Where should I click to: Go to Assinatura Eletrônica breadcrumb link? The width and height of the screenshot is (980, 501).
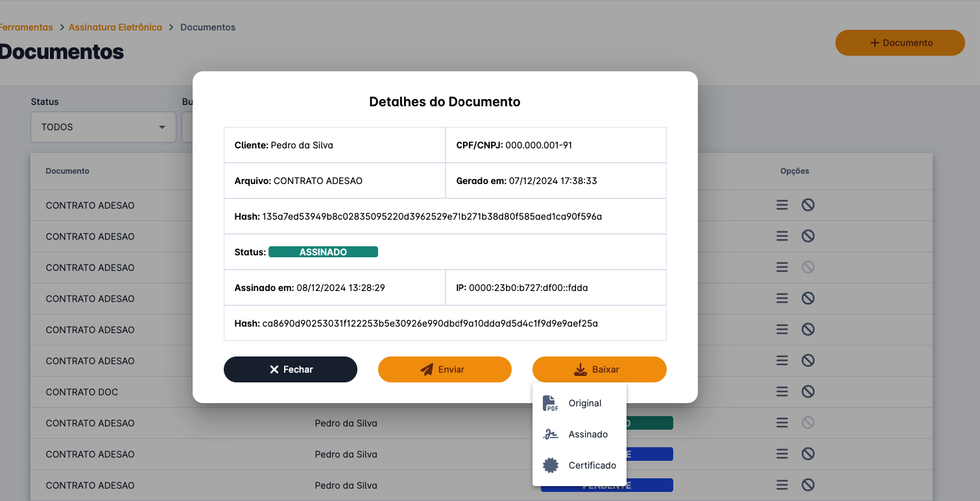tap(115, 27)
